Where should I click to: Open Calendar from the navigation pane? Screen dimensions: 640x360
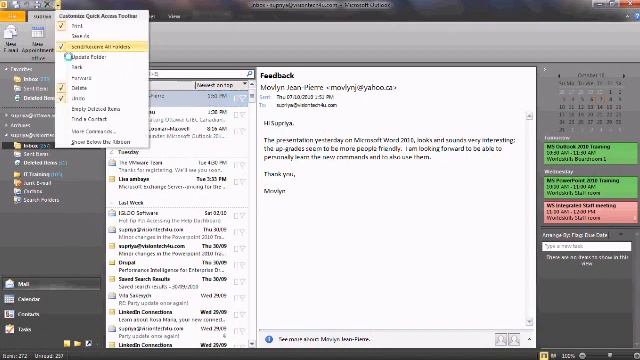[29, 299]
